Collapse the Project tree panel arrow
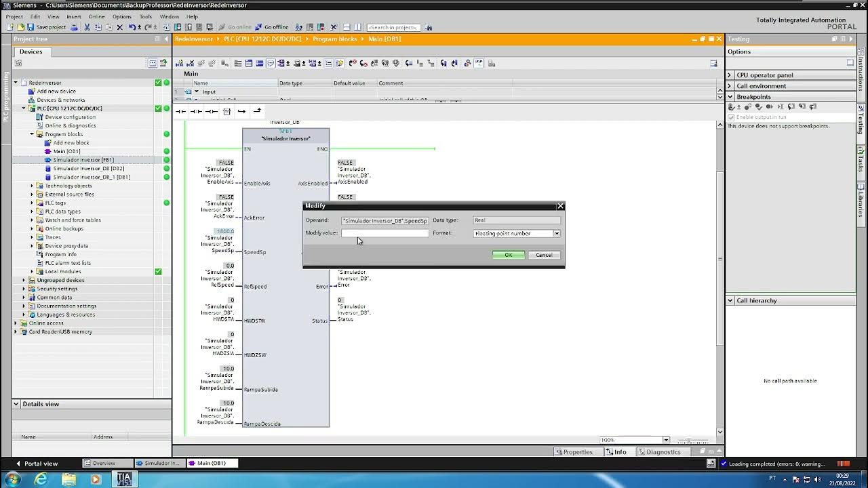This screenshot has height=488, width=868. [165, 39]
